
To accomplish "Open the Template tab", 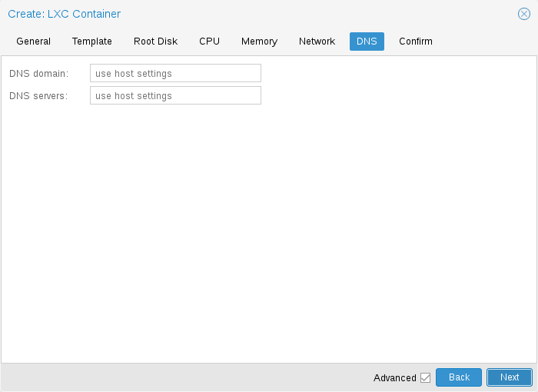I will pos(92,42).
